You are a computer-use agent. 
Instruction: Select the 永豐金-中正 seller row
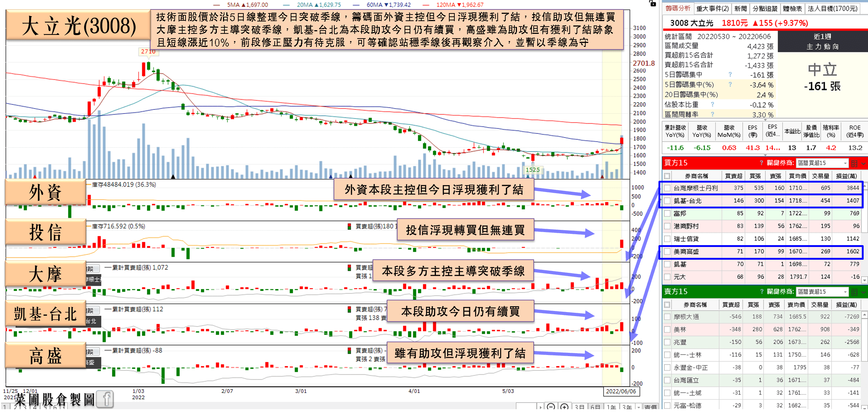pos(762,368)
